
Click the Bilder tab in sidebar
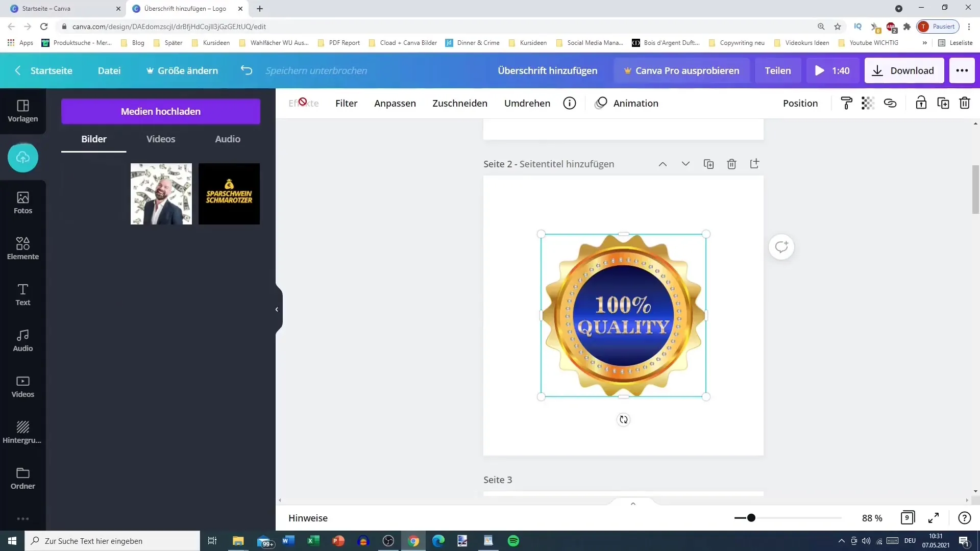pyautogui.click(x=94, y=139)
